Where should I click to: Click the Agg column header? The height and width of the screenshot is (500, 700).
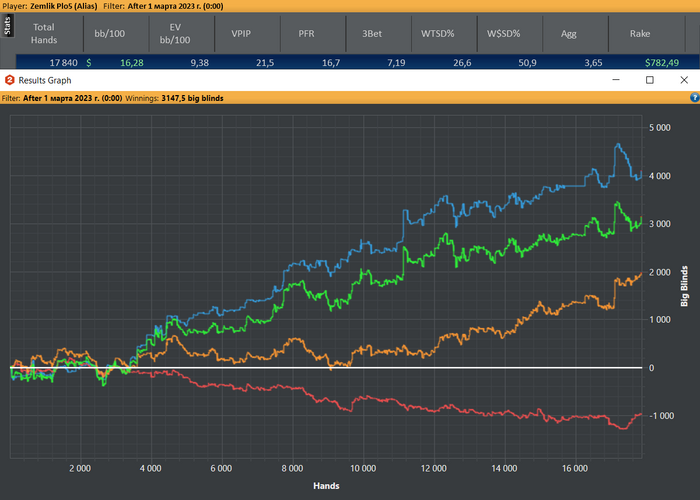pos(569,33)
